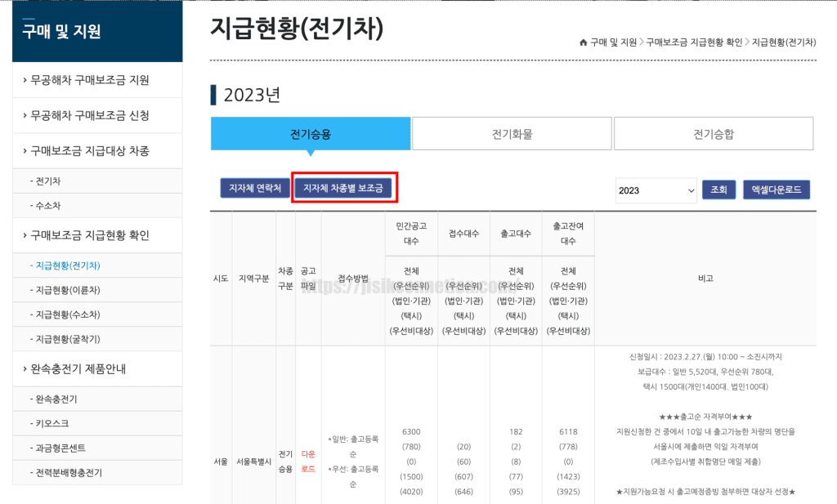Switch to 전기승합 tab

(x=714, y=134)
